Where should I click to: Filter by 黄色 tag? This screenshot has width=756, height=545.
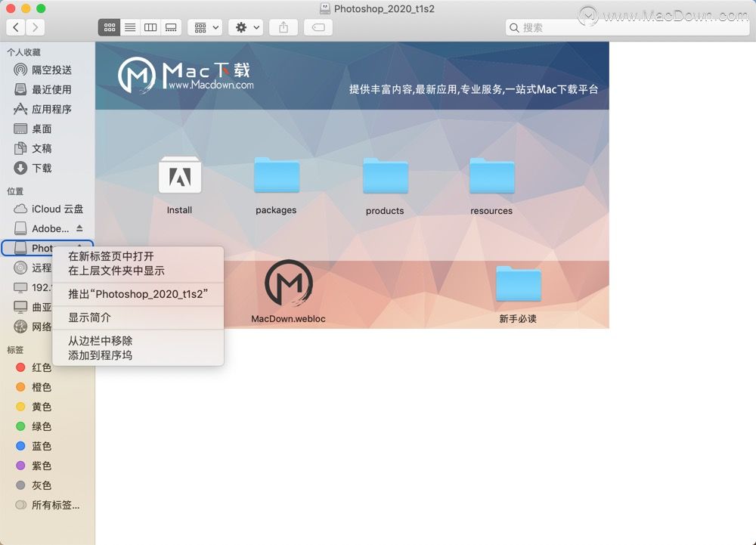coord(47,407)
